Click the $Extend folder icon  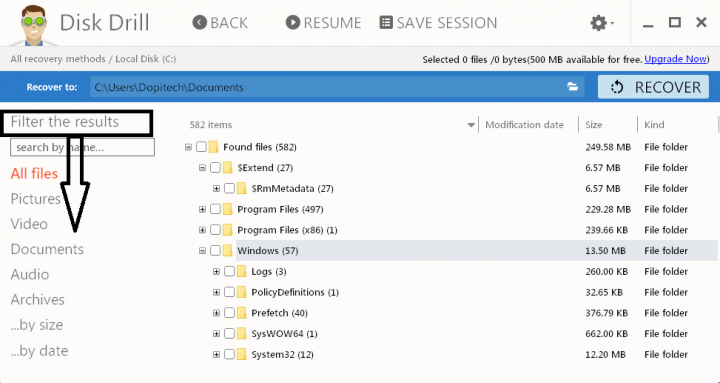pos(227,168)
